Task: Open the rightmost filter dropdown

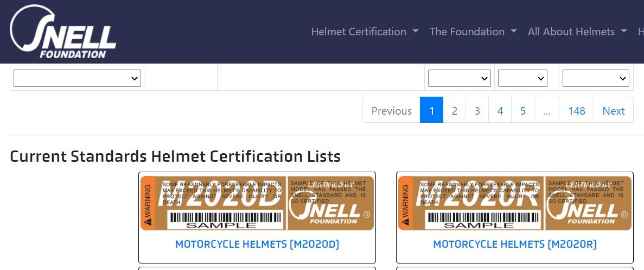Action: click(x=596, y=78)
